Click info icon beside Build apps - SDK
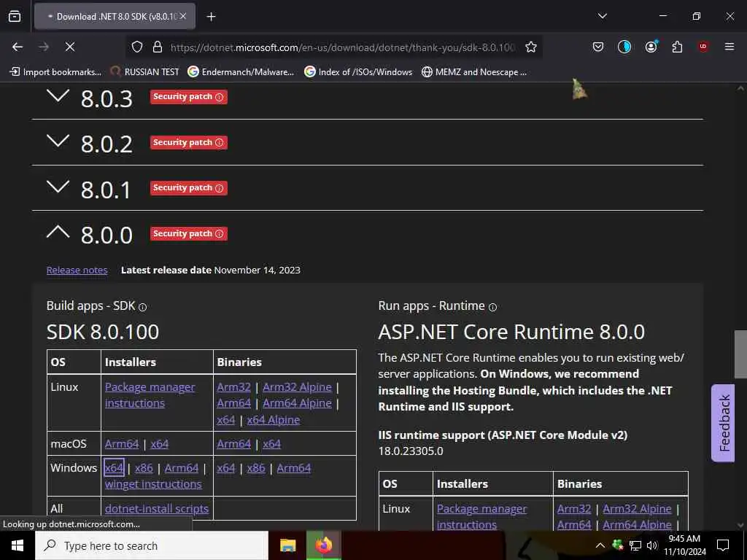The width and height of the screenshot is (747, 560). 142,308
